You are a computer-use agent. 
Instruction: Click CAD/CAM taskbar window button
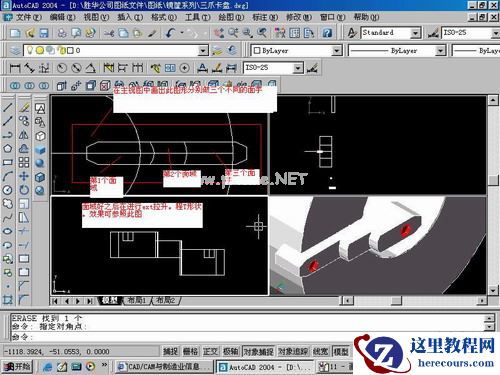(x=164, y=367)
